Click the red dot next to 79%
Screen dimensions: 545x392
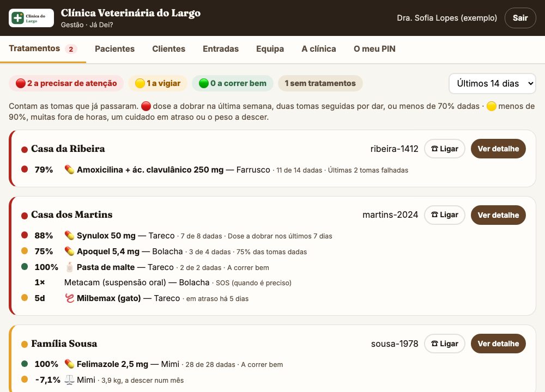coord(25,169)
